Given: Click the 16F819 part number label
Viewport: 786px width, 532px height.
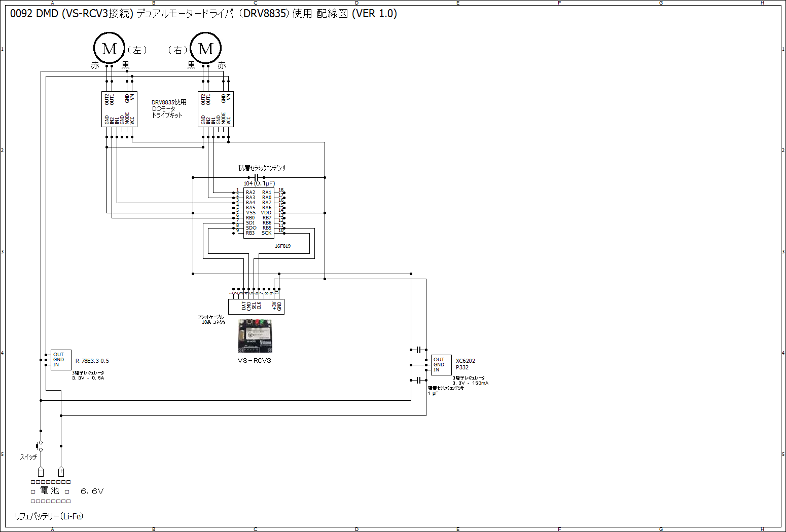Looking at the screenshot, I should 282,246.
